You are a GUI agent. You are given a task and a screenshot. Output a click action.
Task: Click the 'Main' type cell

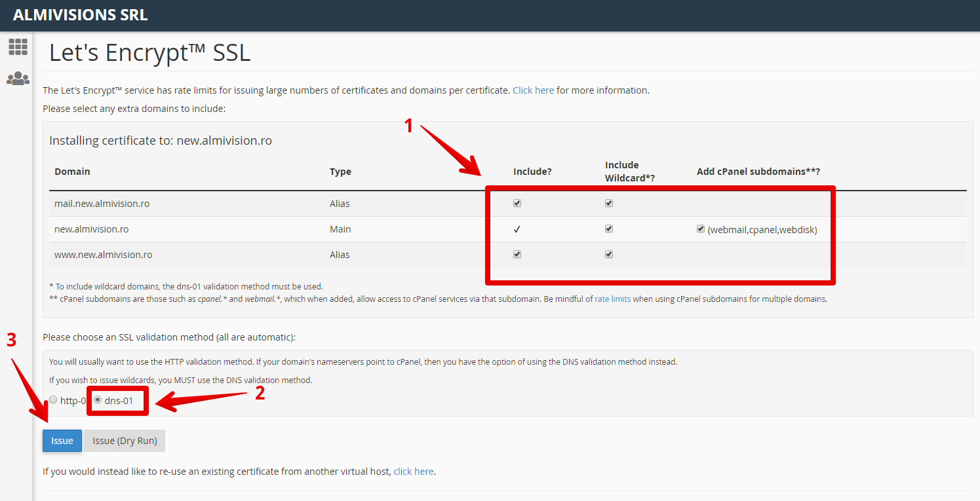(340, 229)
